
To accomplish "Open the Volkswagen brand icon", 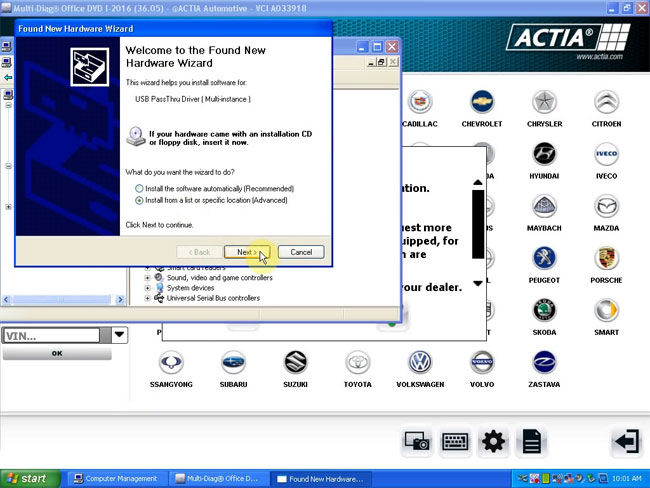I will (420, 362).
